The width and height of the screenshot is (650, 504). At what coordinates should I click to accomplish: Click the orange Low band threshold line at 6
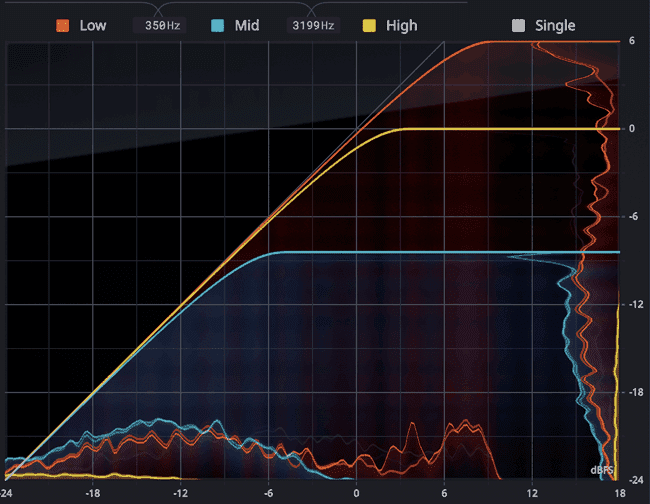(554, 41)
